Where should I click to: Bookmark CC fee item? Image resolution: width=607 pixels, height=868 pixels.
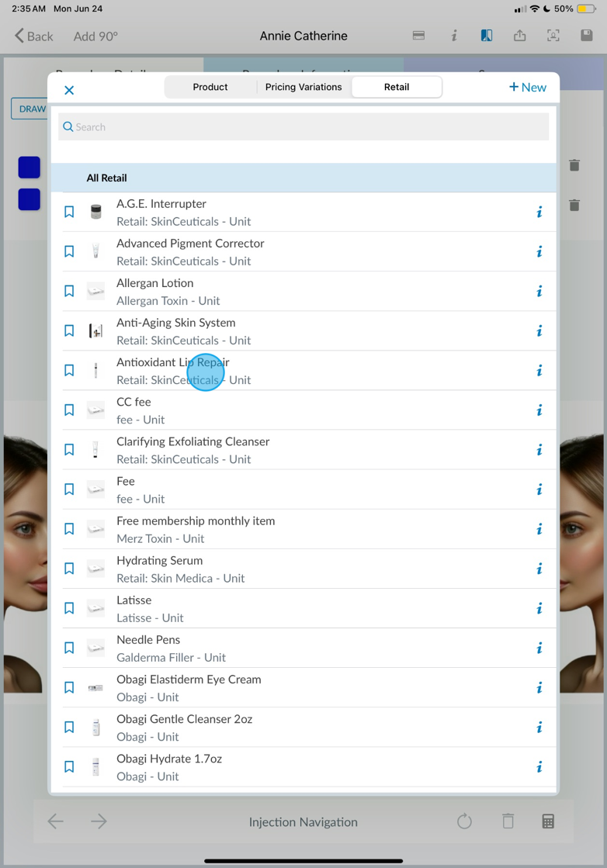[69, 410]
